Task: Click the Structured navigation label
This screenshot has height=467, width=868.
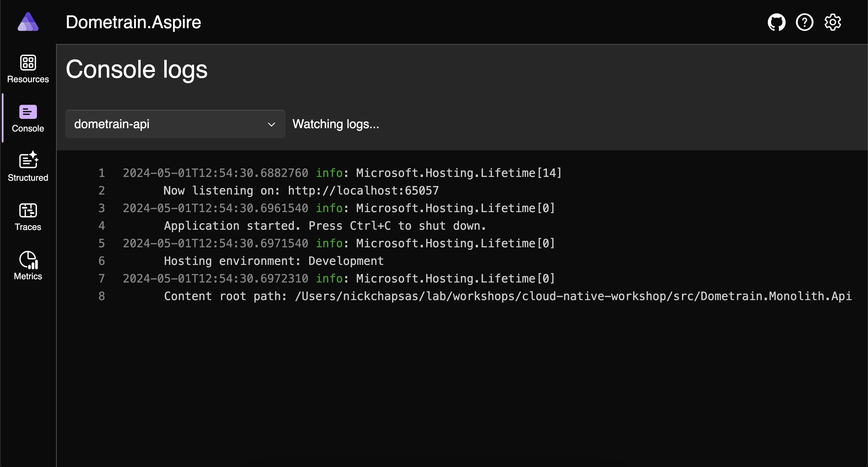Action: [28, 178]
